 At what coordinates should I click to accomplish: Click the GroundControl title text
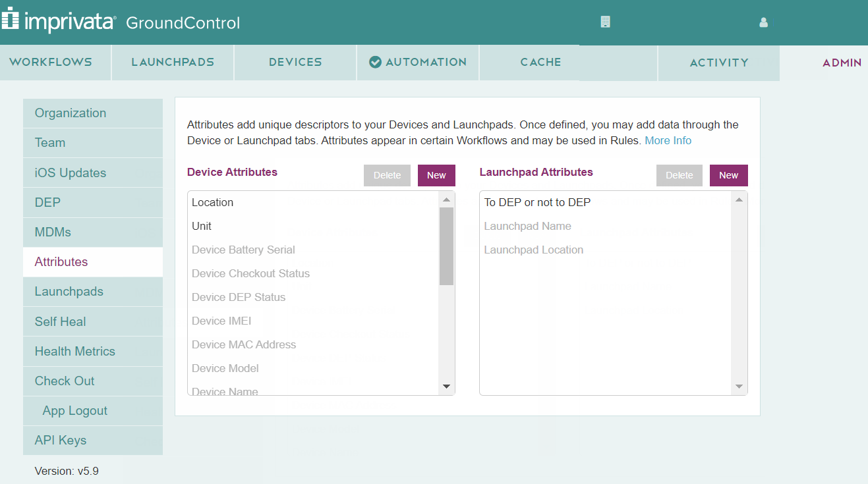click(183, 23)
